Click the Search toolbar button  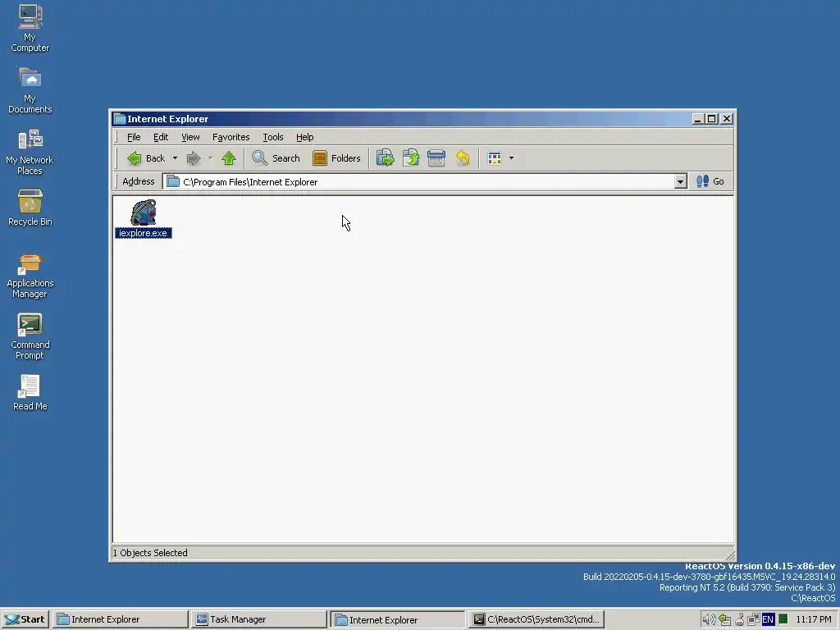tap(276, 158)
